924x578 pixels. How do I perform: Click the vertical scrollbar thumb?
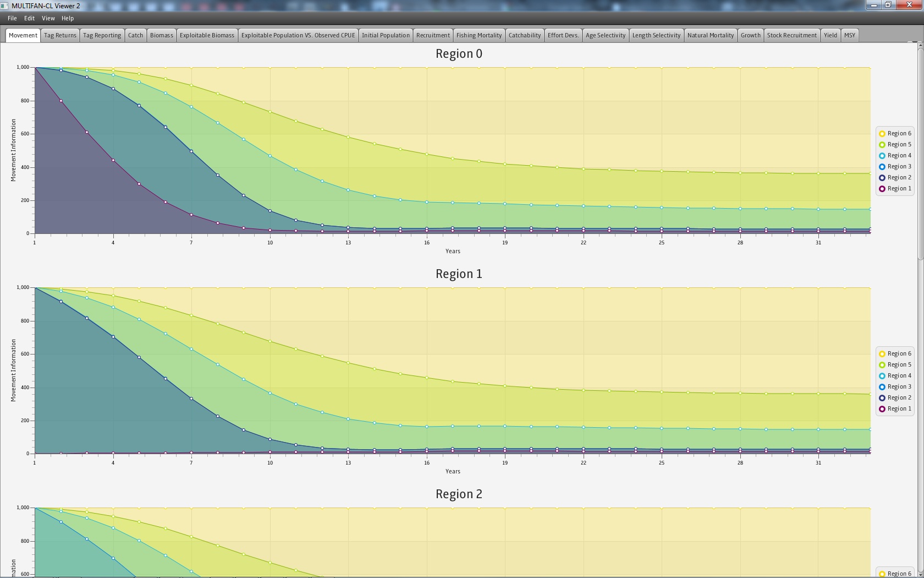(920, 154)
